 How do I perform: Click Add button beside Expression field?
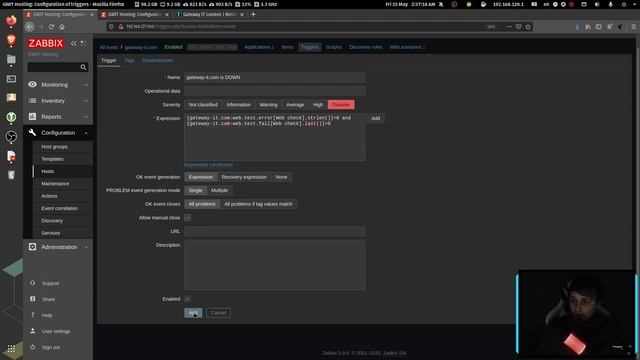[376, 118]
